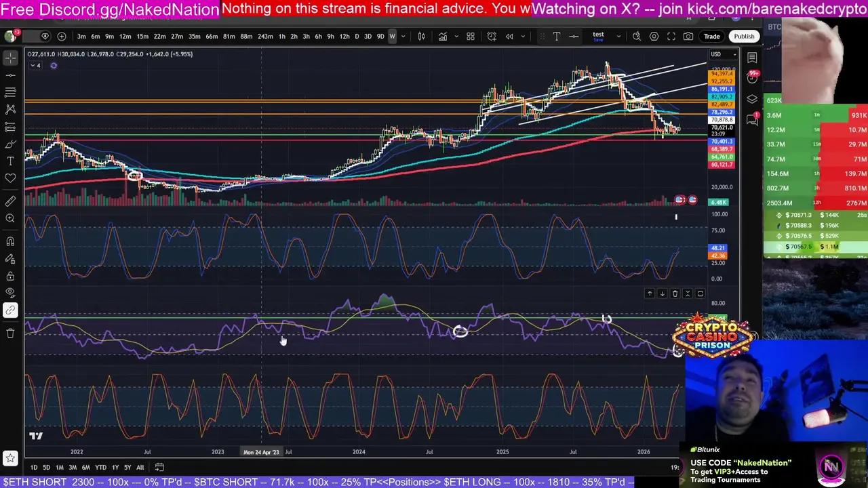Delete the indicator pane
This screenshot has height=488, width=868.
tap(675, 293)
